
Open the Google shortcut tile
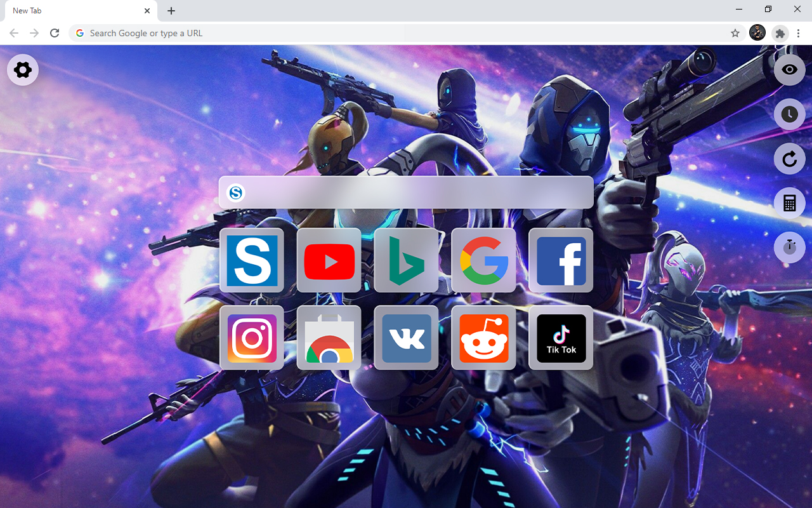tap(484, 260)
